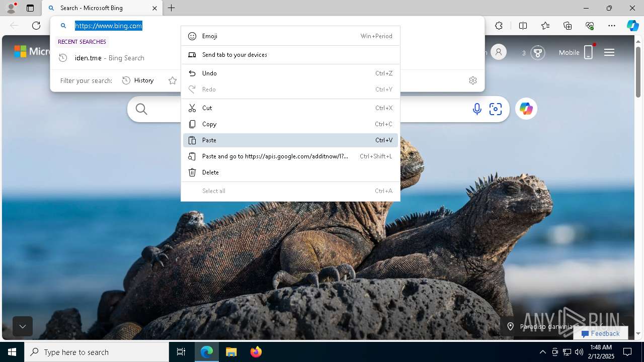Select Undo in the context menu
Screen dimensions: 644x362
coord(290,73)
